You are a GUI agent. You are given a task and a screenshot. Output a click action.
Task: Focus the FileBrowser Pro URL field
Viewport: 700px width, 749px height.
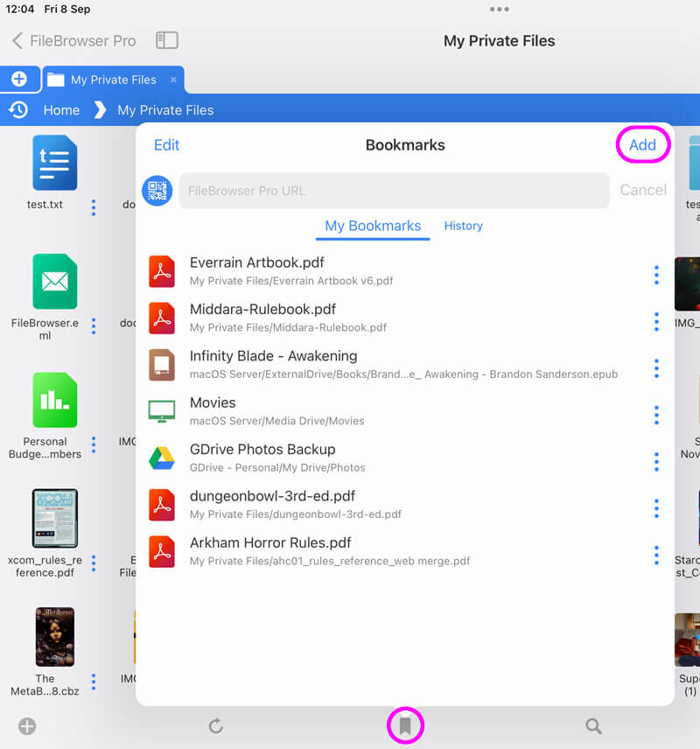click(x=395, y=191)
